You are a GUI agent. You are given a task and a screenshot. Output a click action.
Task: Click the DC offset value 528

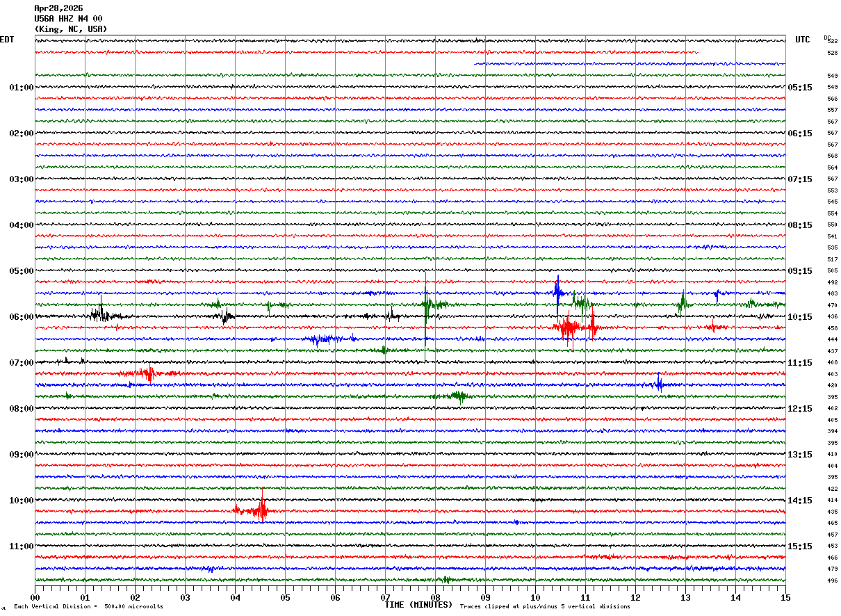[832, 53]
